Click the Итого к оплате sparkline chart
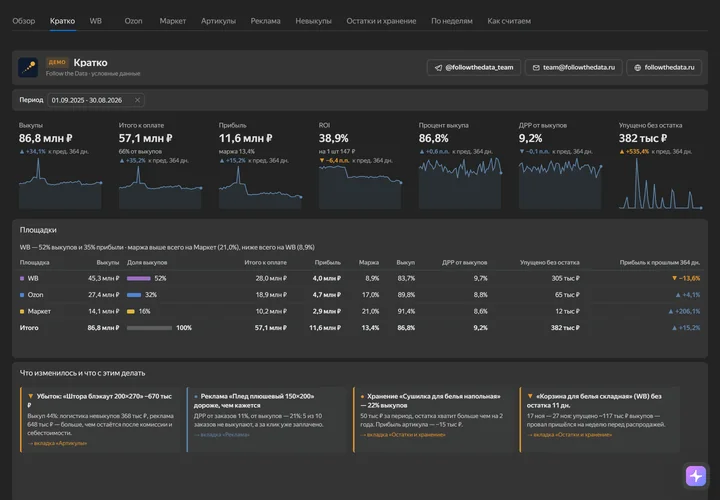The width and height of the screenshot is (720, 500). tap(160, 187)
